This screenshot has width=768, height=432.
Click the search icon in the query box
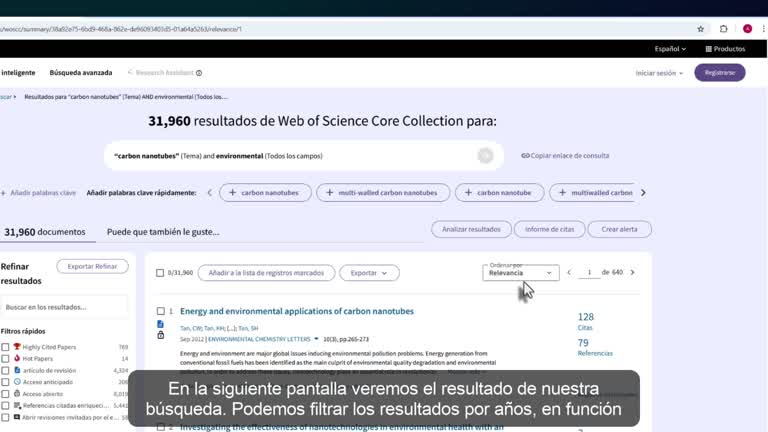click(485, 156)
